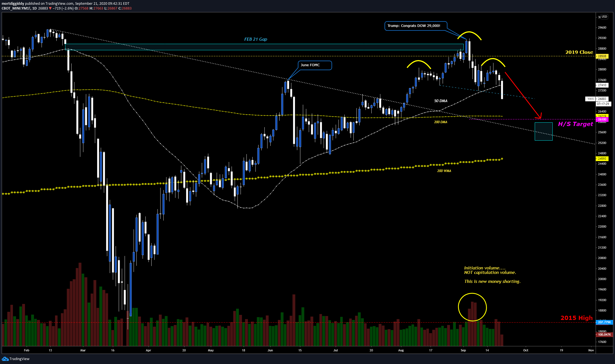Click the 28508 yellow price tag
The image size is (615, 364).
pos(602,56)
